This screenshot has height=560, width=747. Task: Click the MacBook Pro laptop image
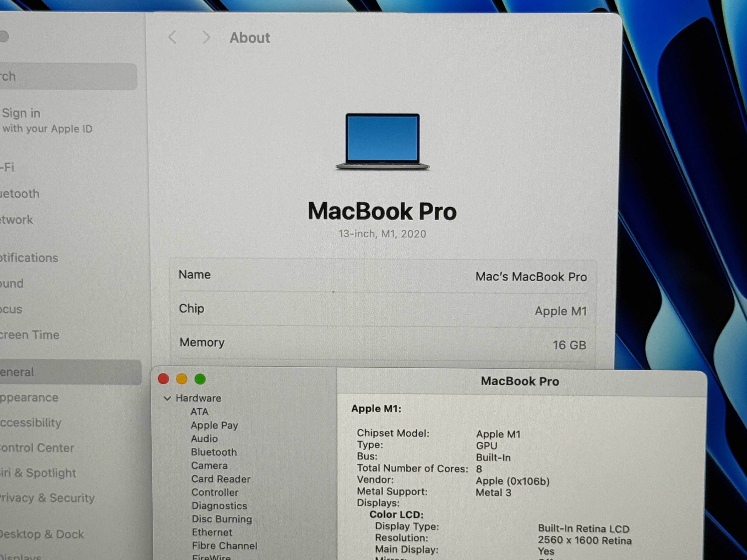pos(383,142)
